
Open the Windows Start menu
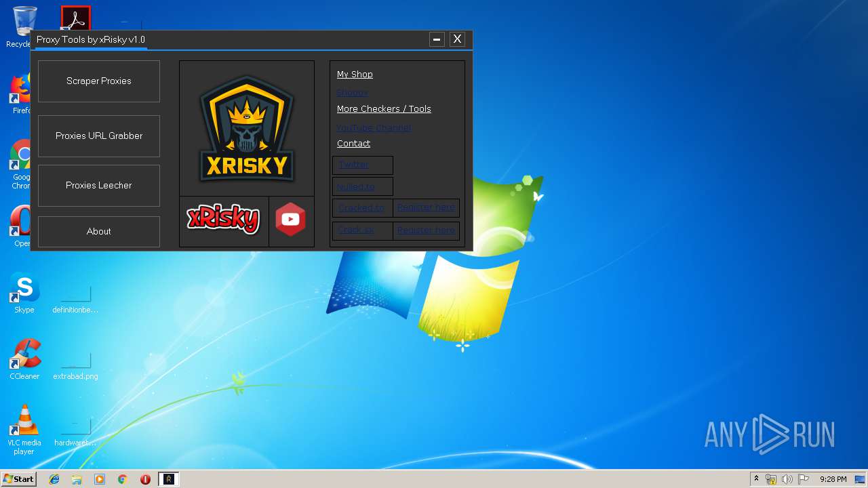click(x=19, y=479)
